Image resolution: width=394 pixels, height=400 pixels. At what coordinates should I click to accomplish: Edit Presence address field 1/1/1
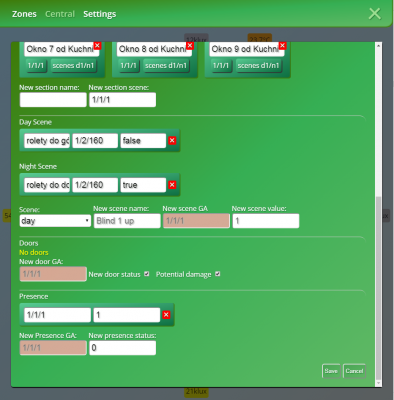[57, 315]
